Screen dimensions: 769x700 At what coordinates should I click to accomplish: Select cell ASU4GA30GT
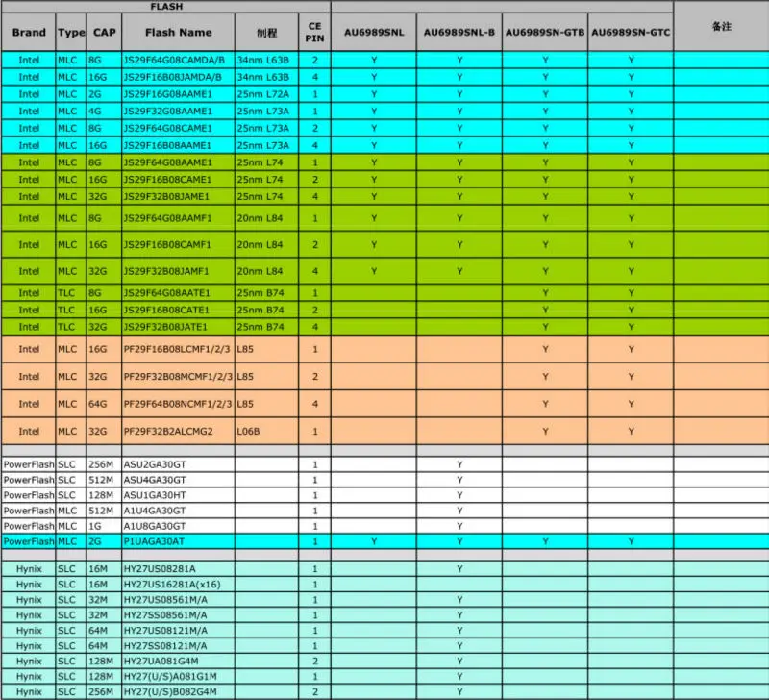click(x=179, y=480)
